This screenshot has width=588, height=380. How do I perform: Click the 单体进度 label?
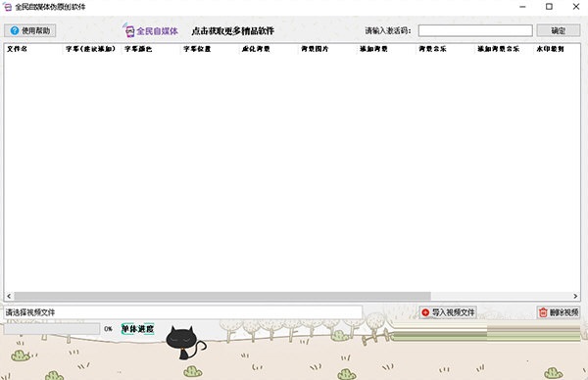137,329
